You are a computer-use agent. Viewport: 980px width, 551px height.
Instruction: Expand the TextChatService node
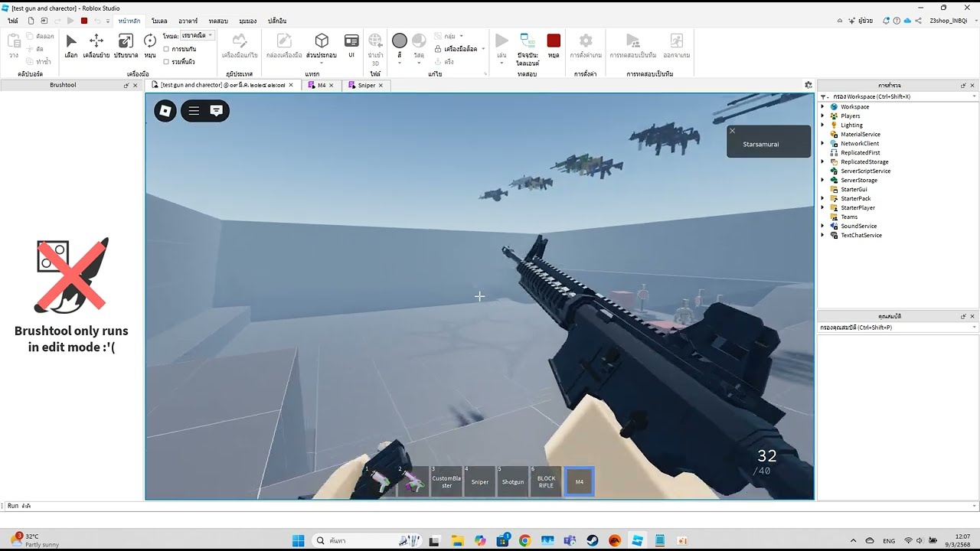pyautogui.click(x=823, y=236)
